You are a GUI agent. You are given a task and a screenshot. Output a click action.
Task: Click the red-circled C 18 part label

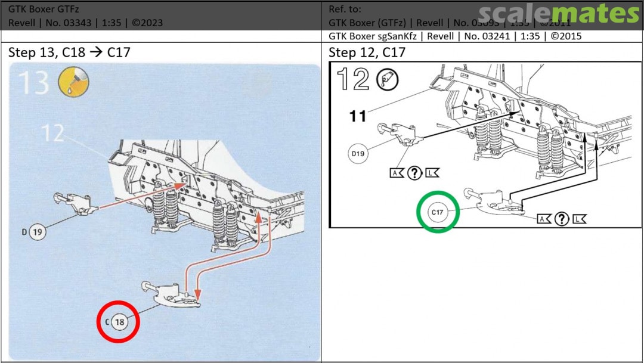[118, 321]
